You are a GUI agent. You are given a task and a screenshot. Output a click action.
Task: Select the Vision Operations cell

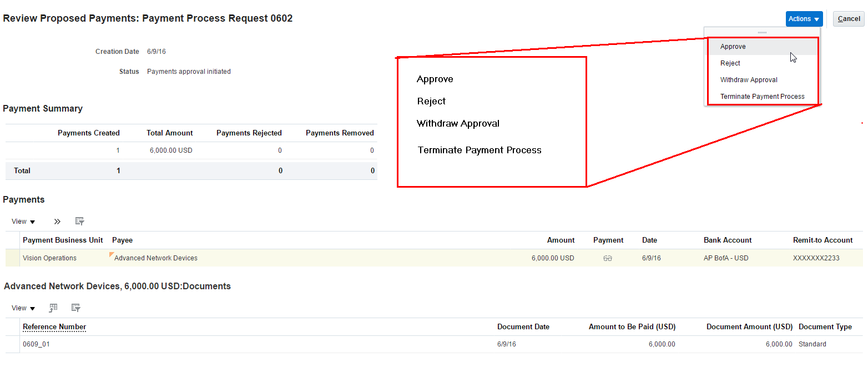coord(50,258)
